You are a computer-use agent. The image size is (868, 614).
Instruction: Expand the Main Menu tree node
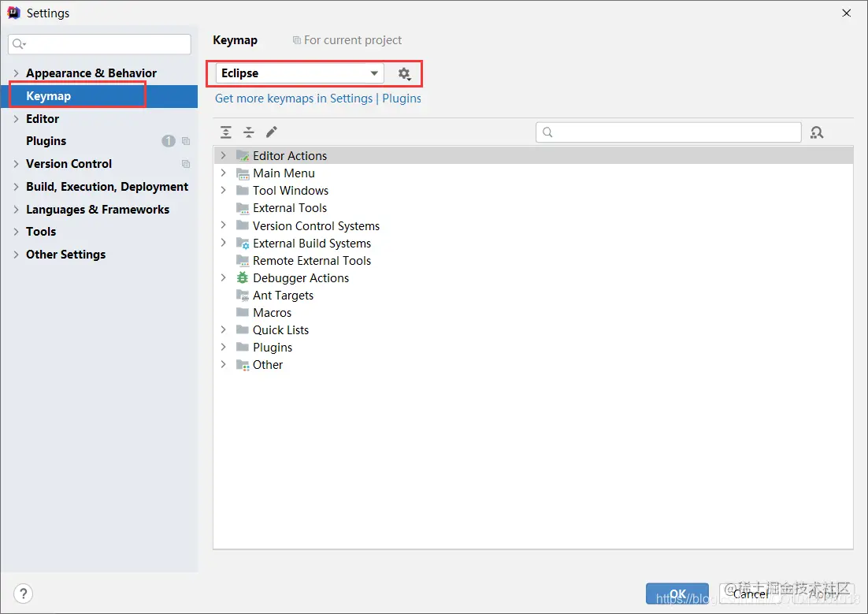[223, 173]
